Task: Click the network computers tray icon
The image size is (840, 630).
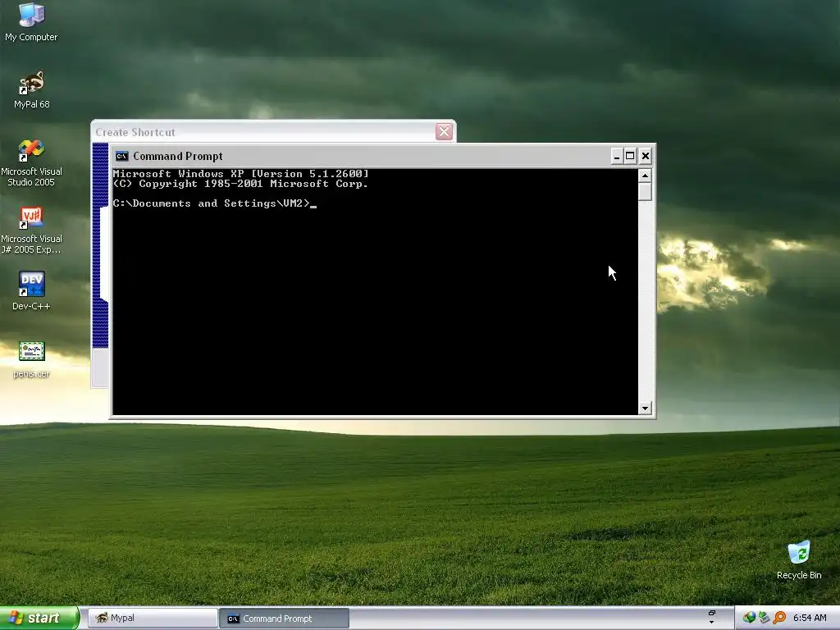Action: coord(764,618)
